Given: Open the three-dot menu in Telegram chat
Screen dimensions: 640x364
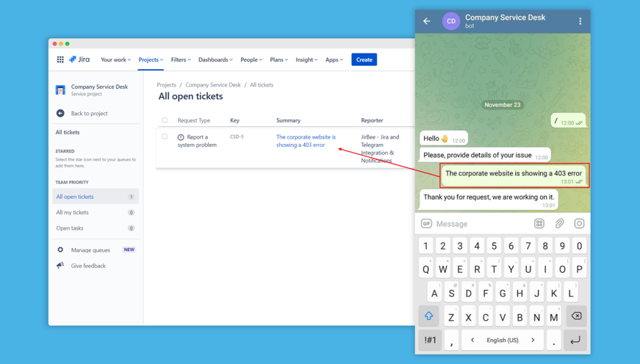Looking at the screenshot, I should (x=580, y=21).
